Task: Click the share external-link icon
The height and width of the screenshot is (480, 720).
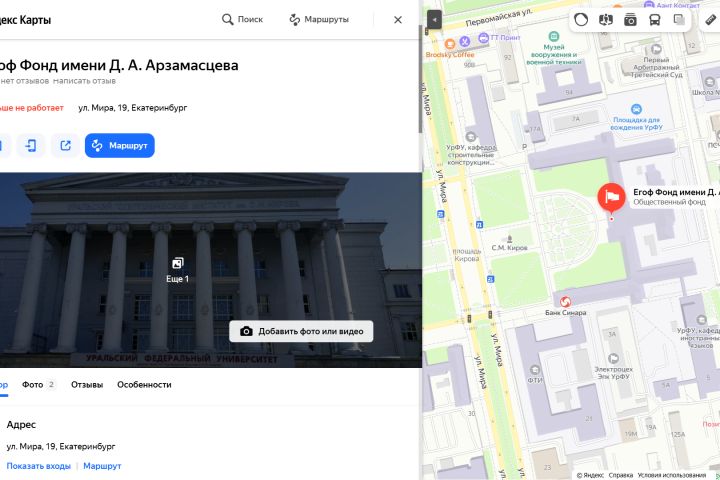Action: 65,146
